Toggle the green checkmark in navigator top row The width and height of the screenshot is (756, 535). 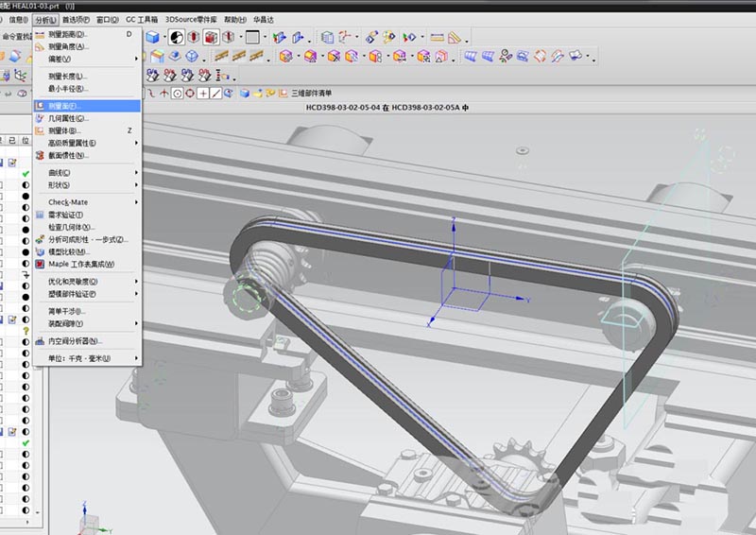26,175
